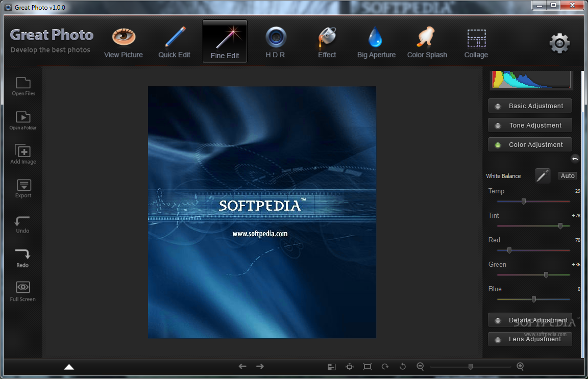Show the thumbnail strip with the up triangle
Viewport: 588px width, 379px height.
pos(69,367)
